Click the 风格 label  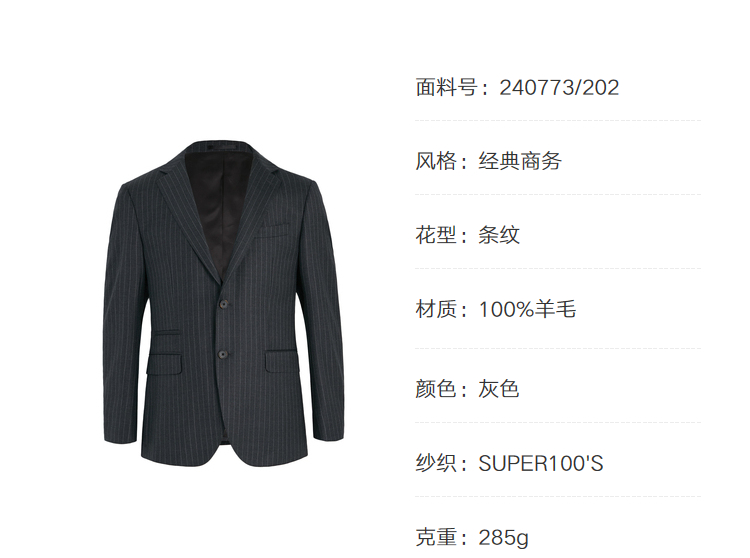[436, 161]
